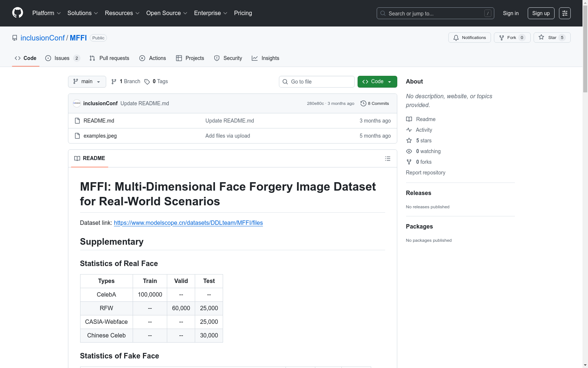Click the inclusionConf avatar in commit row
The width and height of the screenshot is (588, 368).
click(x=77, y=103)
